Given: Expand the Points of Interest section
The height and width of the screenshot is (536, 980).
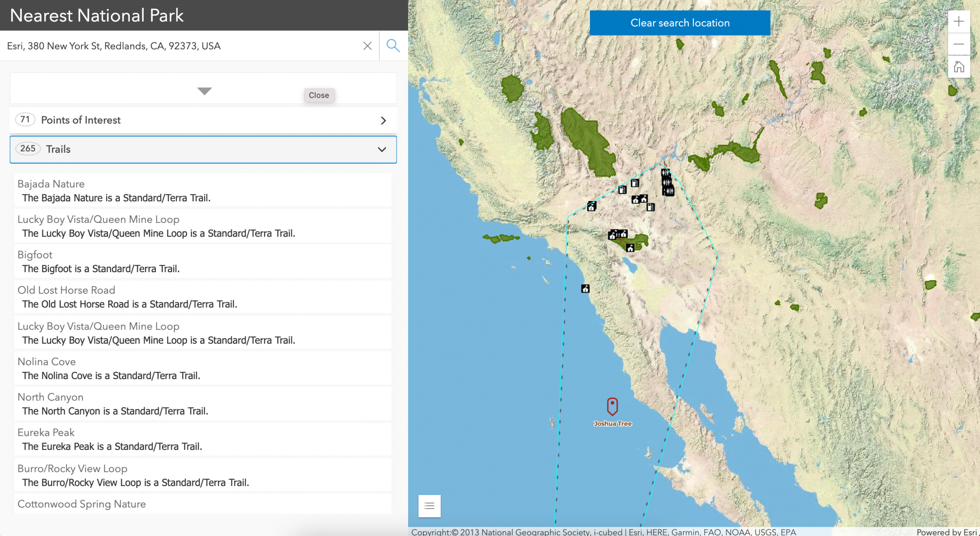Looking at the screenshot, I should pyautogui.click(x=203, y=120).
